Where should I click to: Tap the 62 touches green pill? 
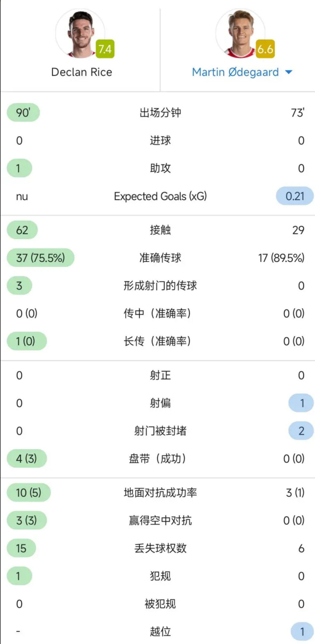tap(22, 230)
